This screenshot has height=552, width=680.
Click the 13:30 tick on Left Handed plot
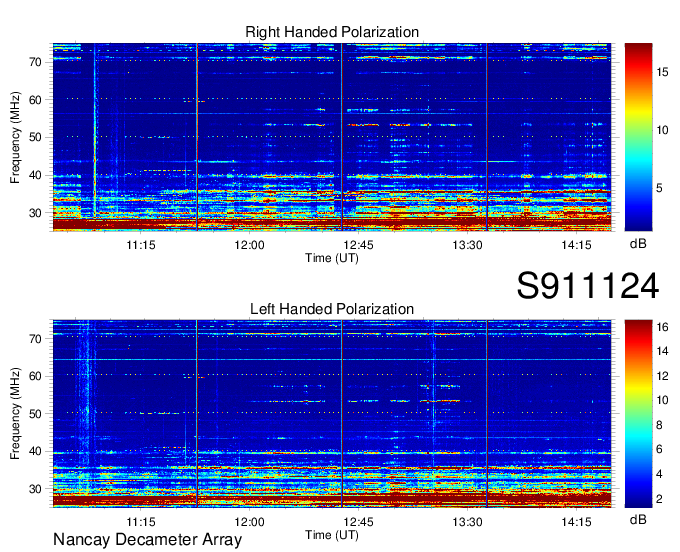point(467,522)
